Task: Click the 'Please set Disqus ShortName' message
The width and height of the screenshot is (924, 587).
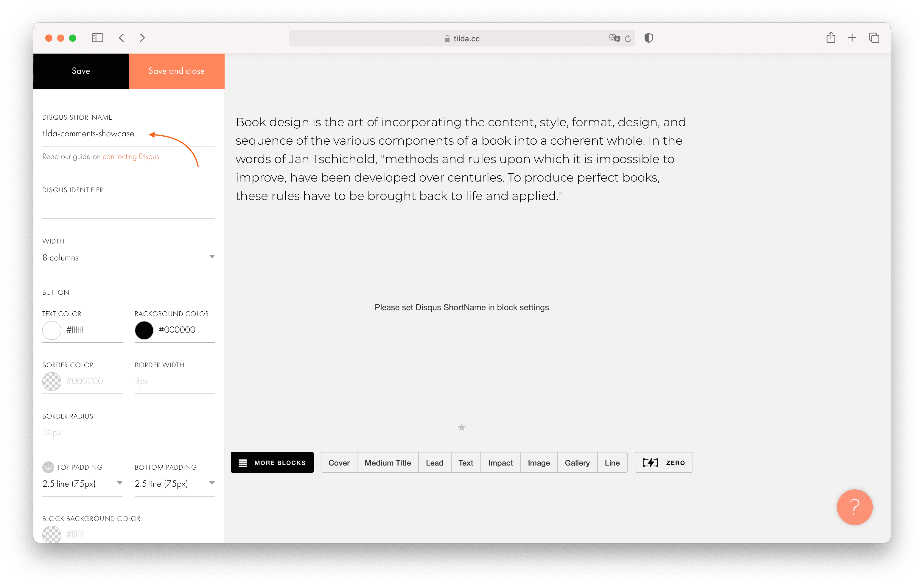Action: (x=462, y=307)
